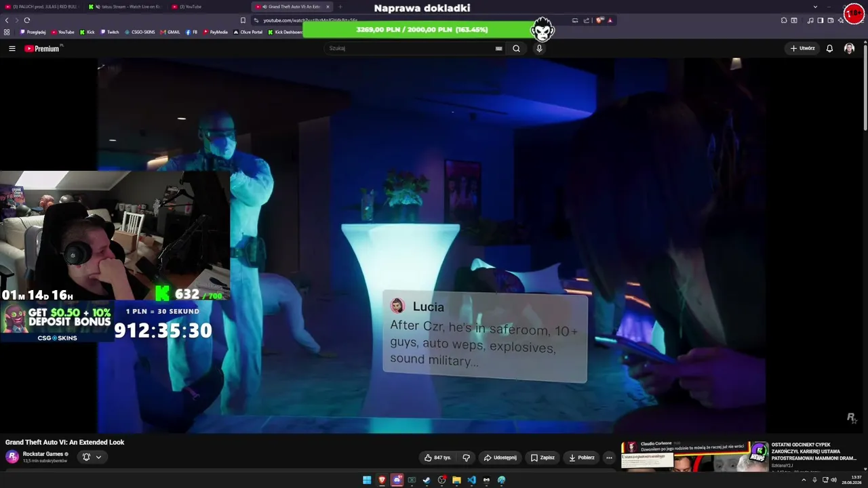This screenshot has height=488, width=868.
Task: Start voice search with microphone
Action: 539,49
